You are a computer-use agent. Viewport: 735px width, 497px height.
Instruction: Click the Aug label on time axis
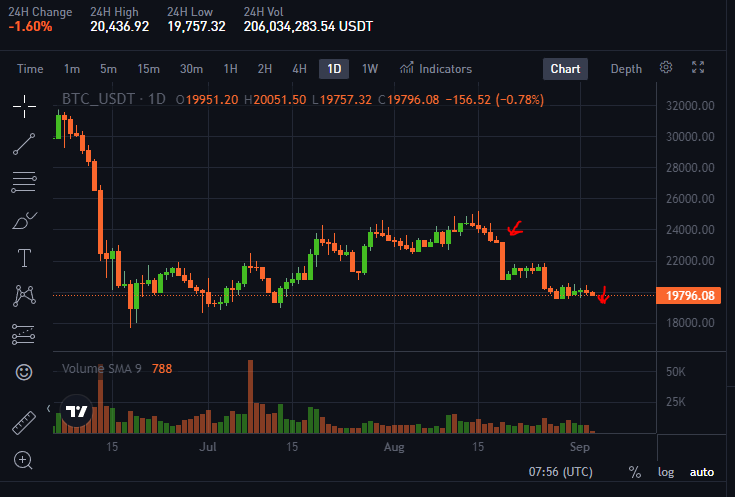[394, 447]
